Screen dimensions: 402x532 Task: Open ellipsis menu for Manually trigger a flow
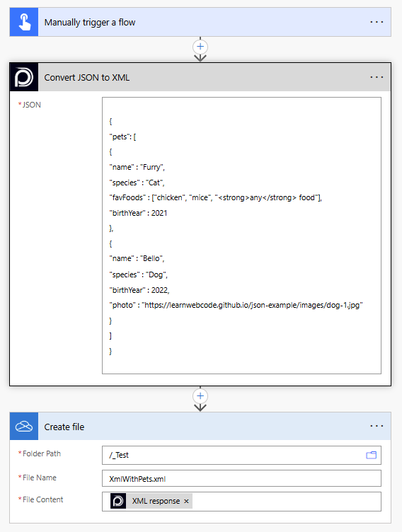377,22
